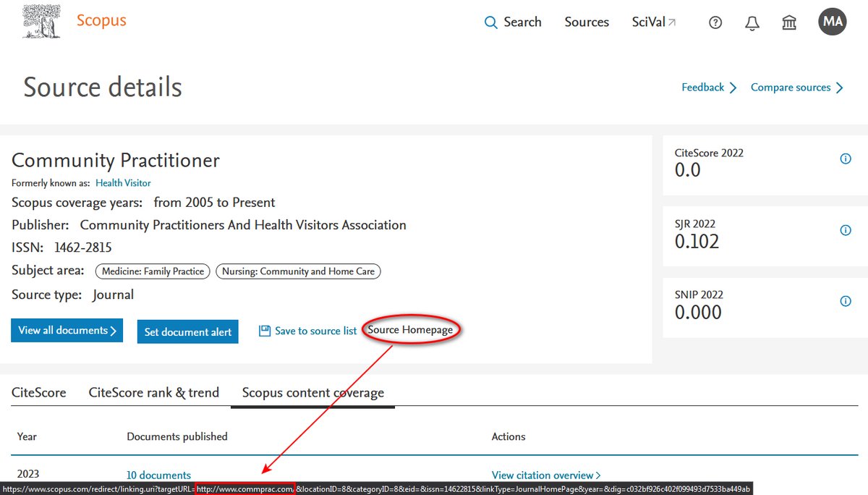Open SciVal in the top navigation
The width and height of the screenshot is (868, 495).
click(x=654, y=22)
